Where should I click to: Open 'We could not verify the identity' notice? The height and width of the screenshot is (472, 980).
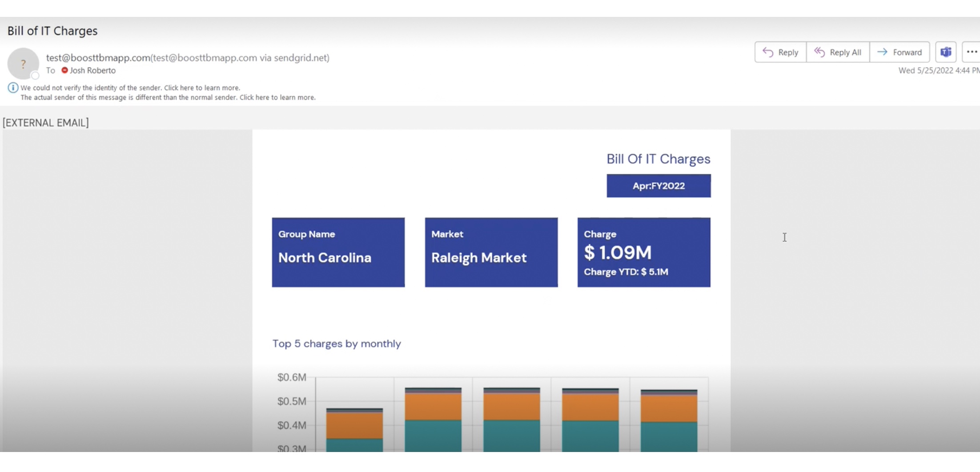[x=130, y=88]
